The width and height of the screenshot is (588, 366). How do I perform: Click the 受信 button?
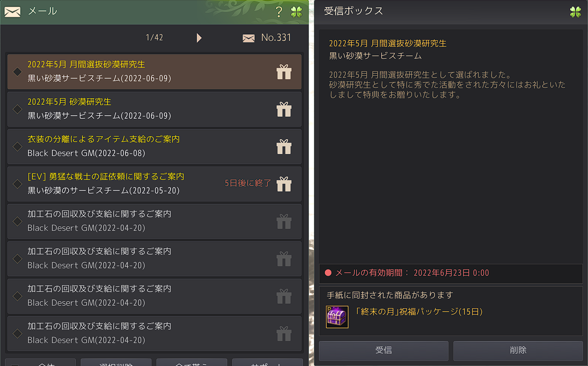[x=384, y=351]
